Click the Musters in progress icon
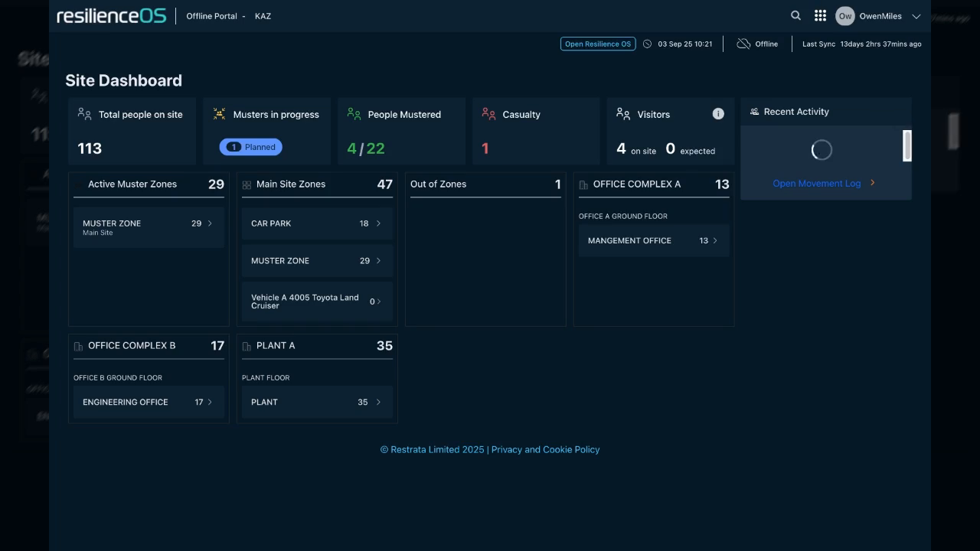980x551 pixels. coord(219,114)
